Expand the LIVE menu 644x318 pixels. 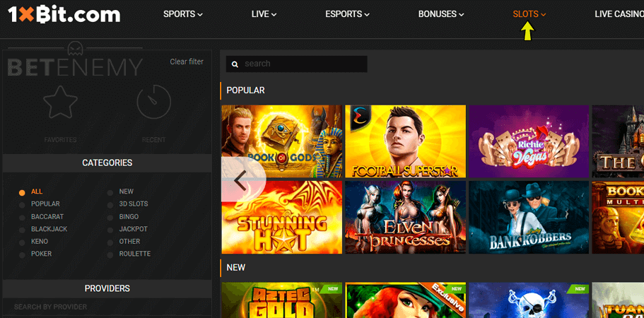coord(264,14)
